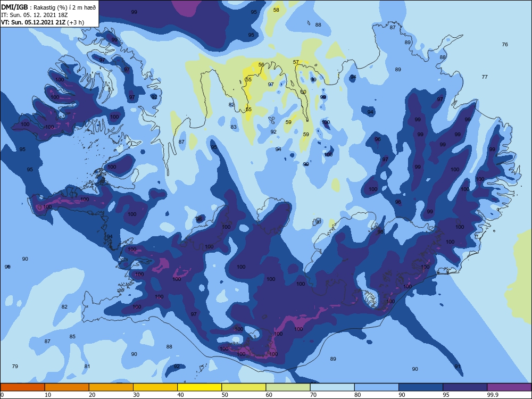Click the dark indigo 95–99.9 legend swatch
This screenshot has height=399, width=532.
click(x=465, y=387)
